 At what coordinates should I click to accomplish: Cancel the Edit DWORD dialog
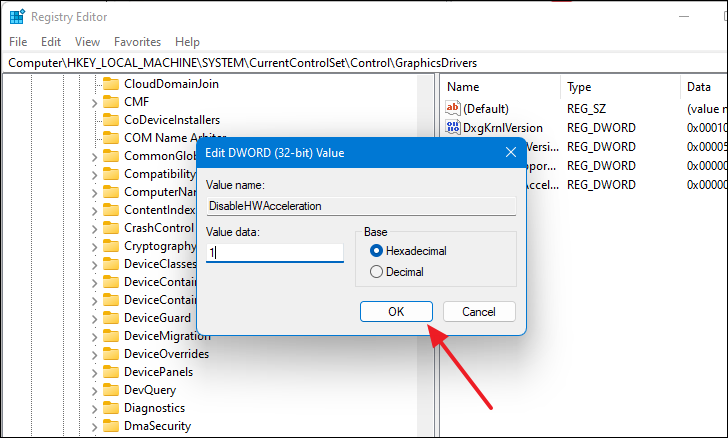(479, 312)
